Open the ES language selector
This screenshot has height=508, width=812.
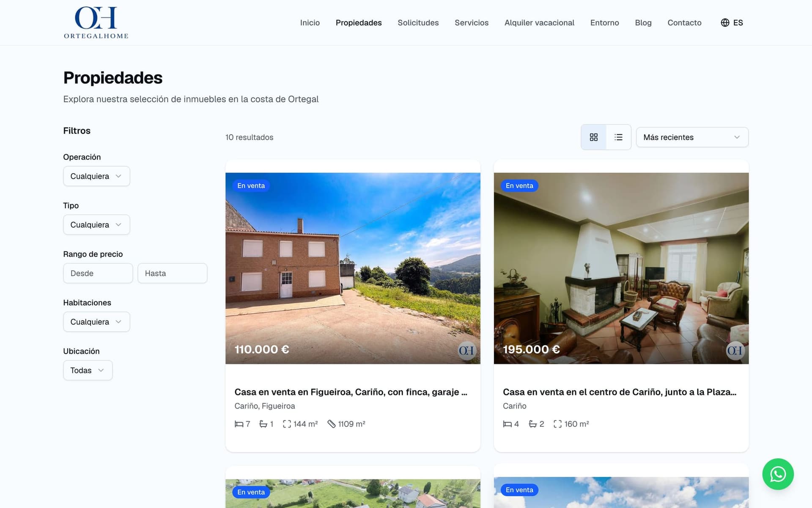732,22
